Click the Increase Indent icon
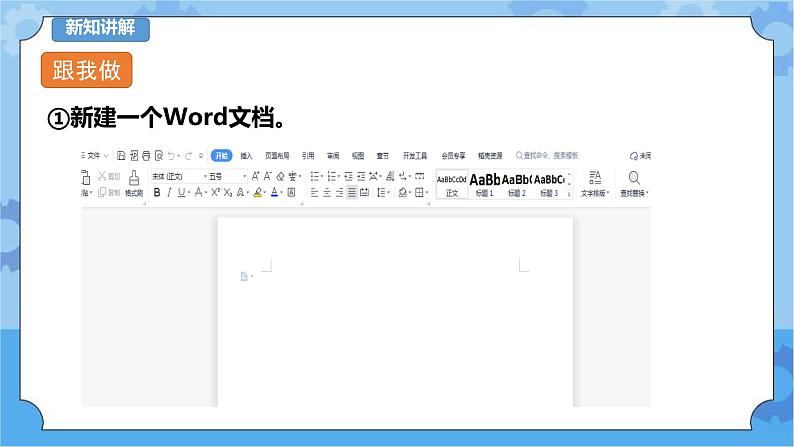The height and width of the screenshot is (447, 794). (361, 176)
